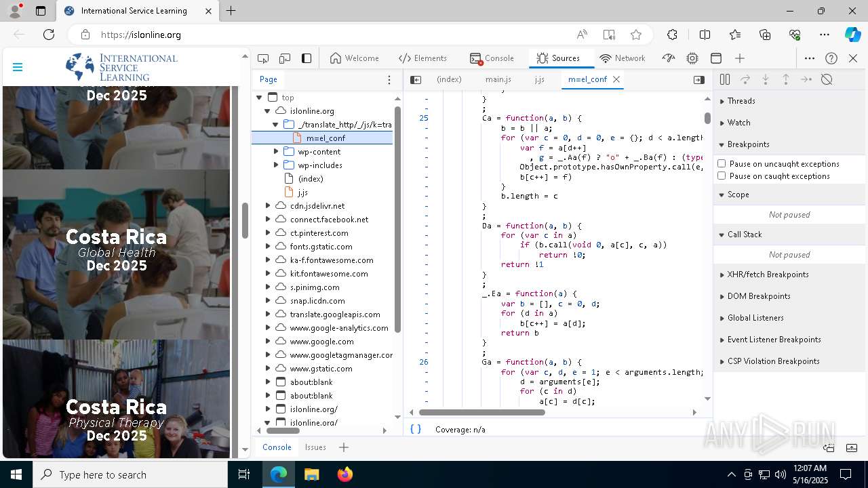
Task: Select the main.js file tab
Action: (x=498, y=79)
